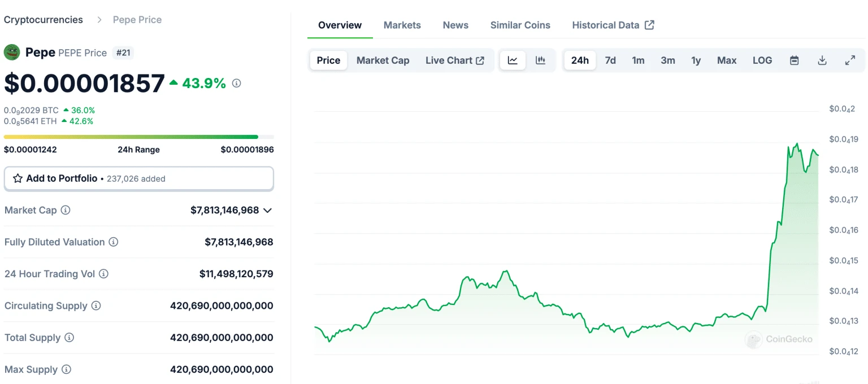Click the Fully Diluted Valuation amount

(x=239, y=242)
